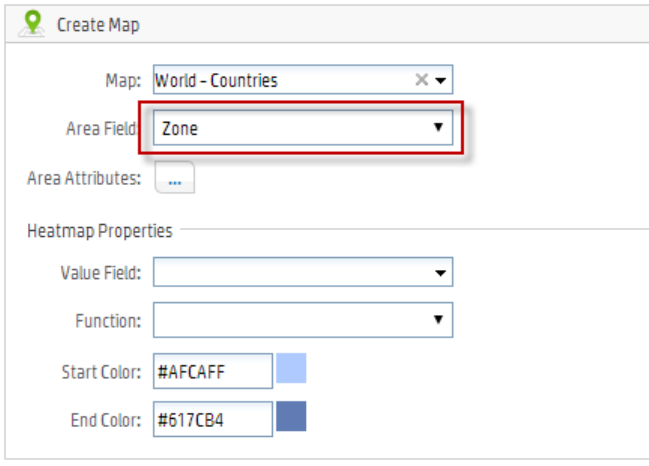649x466 pixels.
Task: Click the Start Color label
Action: pos(101,372)
